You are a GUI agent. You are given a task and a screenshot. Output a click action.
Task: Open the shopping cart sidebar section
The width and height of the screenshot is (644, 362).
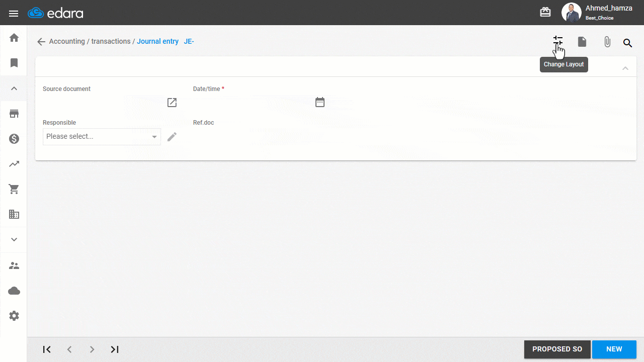(x=14, y=189)
